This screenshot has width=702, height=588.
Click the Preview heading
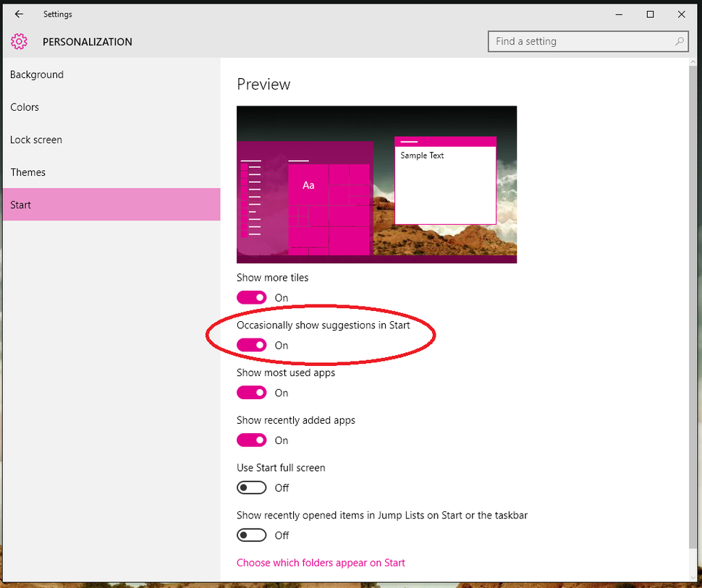[x=263, y=84]
